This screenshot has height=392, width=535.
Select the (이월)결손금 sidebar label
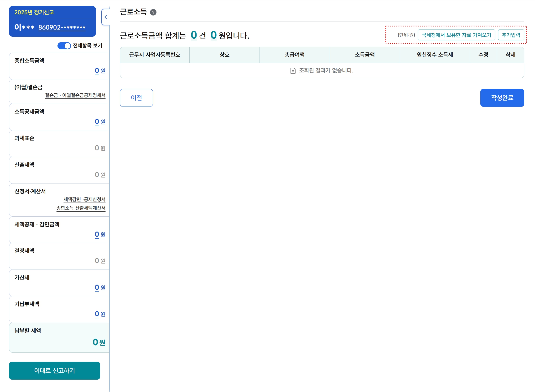point(28,87)
